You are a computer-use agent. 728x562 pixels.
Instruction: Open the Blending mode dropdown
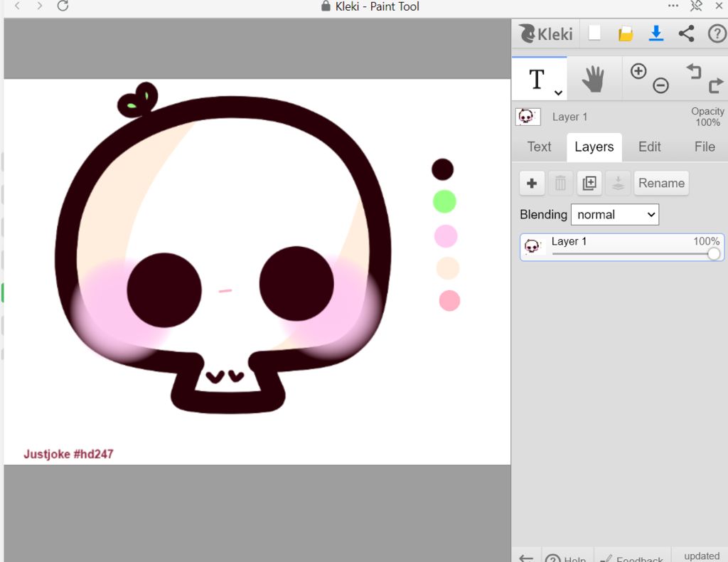coord(615,215)
